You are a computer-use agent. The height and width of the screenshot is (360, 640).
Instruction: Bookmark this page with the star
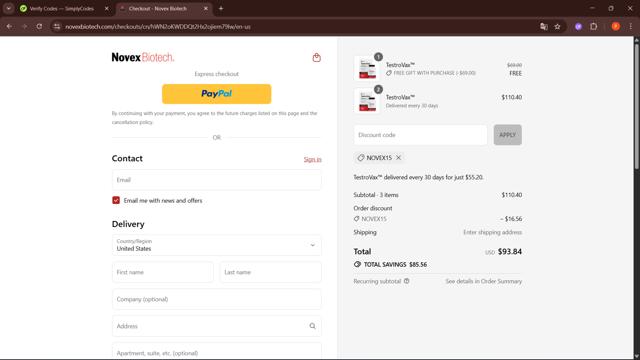[558, 27]
